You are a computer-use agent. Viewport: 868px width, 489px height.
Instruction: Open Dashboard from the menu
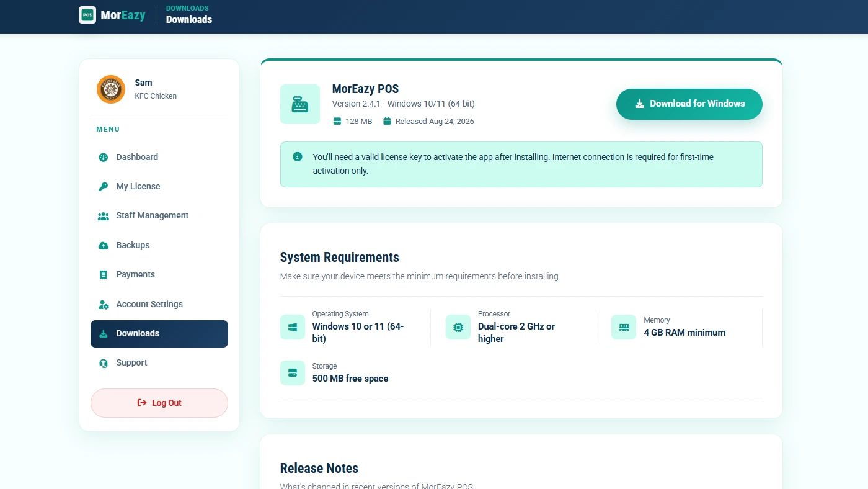(x=159, y=158)
